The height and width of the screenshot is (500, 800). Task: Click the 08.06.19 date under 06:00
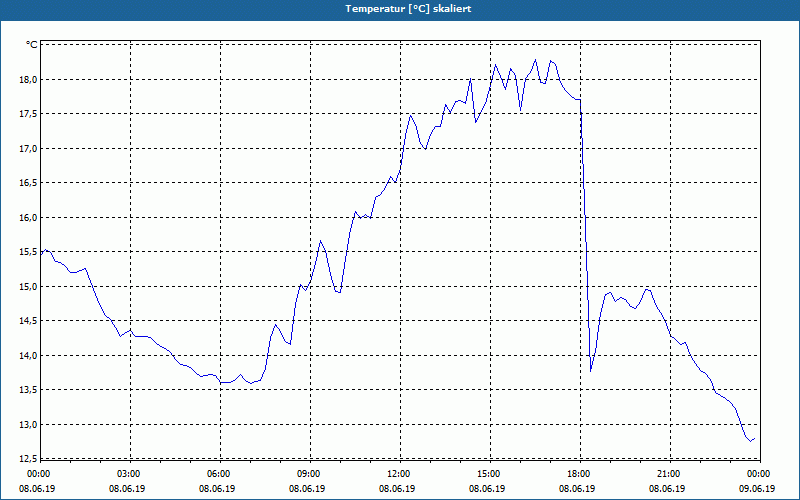pyautogui.click(x=217, y=488)
